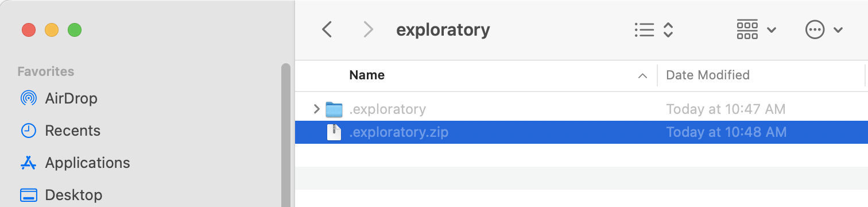
Task: Open AirDrop in the sidebar
Action: 59,98
